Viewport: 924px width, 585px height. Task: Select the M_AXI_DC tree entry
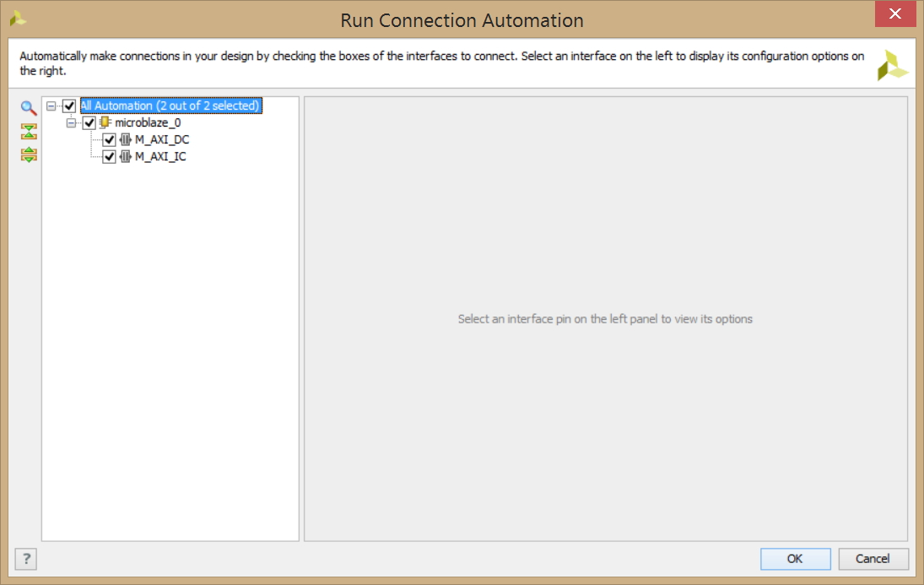click(162, 140)
